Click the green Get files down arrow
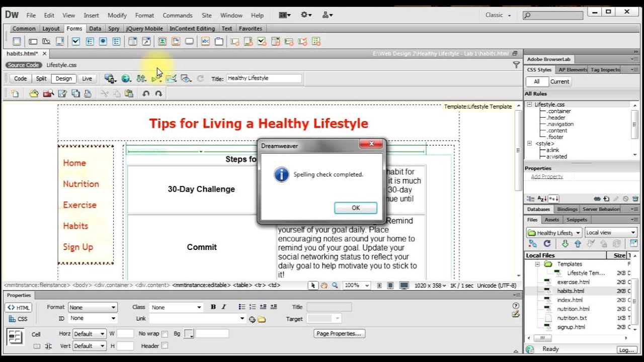Screen dimensions: 644x362 565,243
